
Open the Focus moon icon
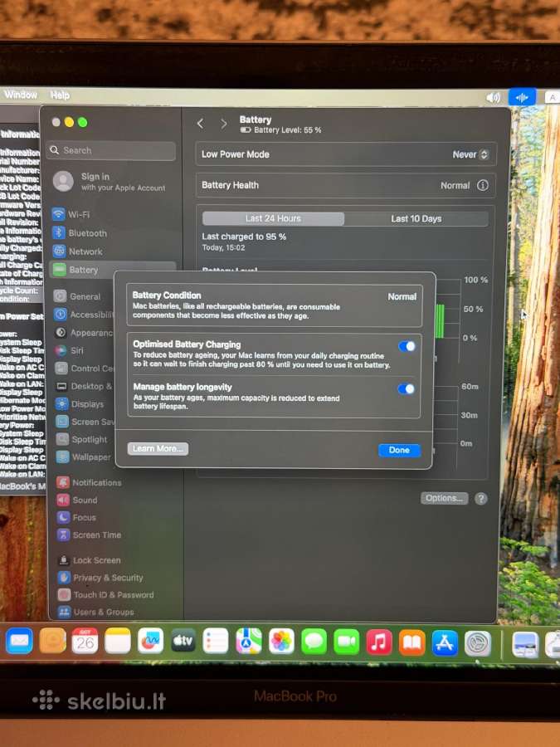point(63,517)
